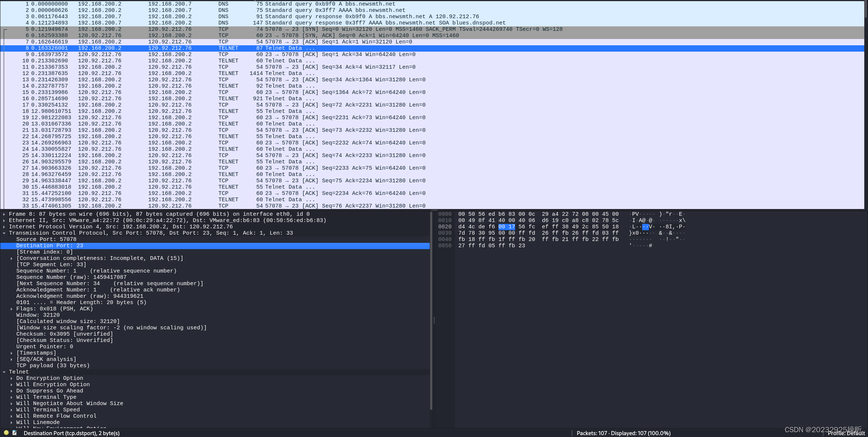868x437 pixels.
Task: Click Packets: 107 Displayed status text
Action: click(624, 433)
